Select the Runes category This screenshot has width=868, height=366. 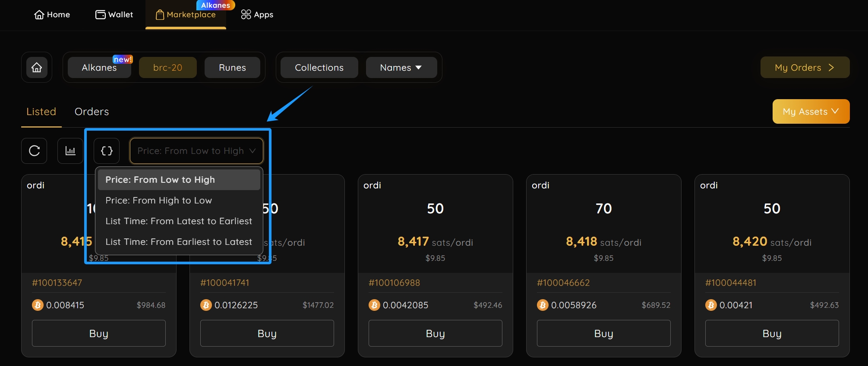232,68
